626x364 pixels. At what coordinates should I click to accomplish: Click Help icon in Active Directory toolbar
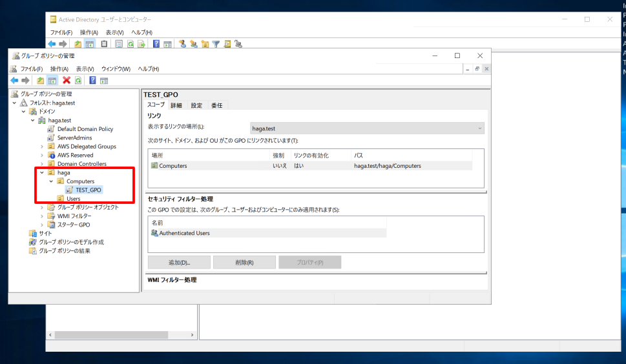[156, 44]
